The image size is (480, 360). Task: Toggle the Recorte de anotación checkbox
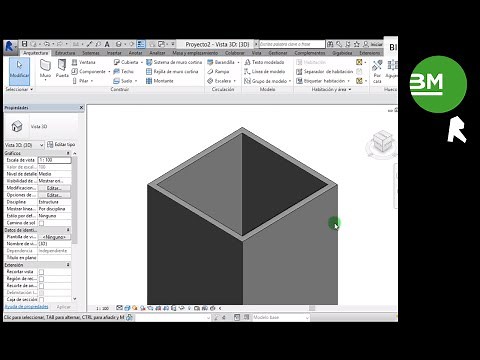[41, 286]
